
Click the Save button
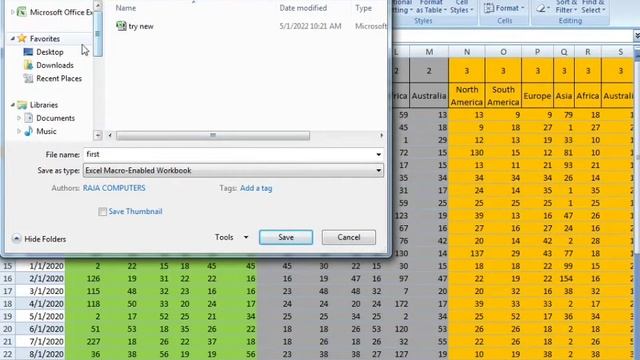[x=286, y=237]
